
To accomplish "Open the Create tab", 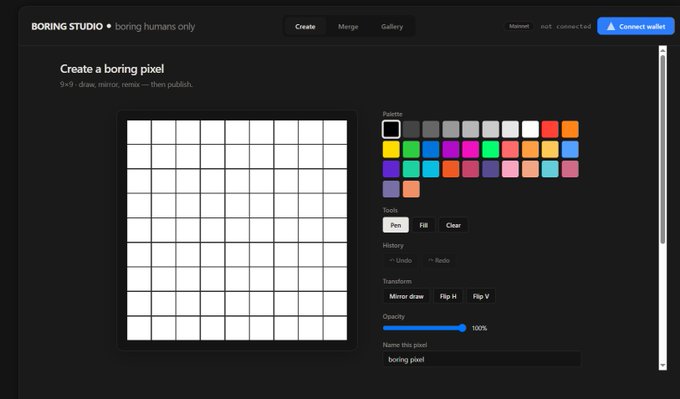I will point(305,26).
